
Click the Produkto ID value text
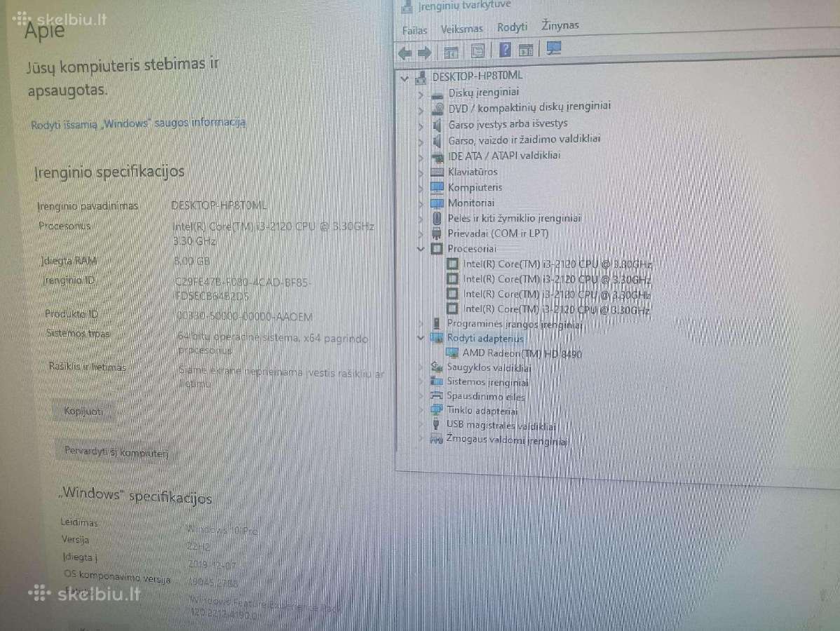pyautogui.click(x=244, y=317)
